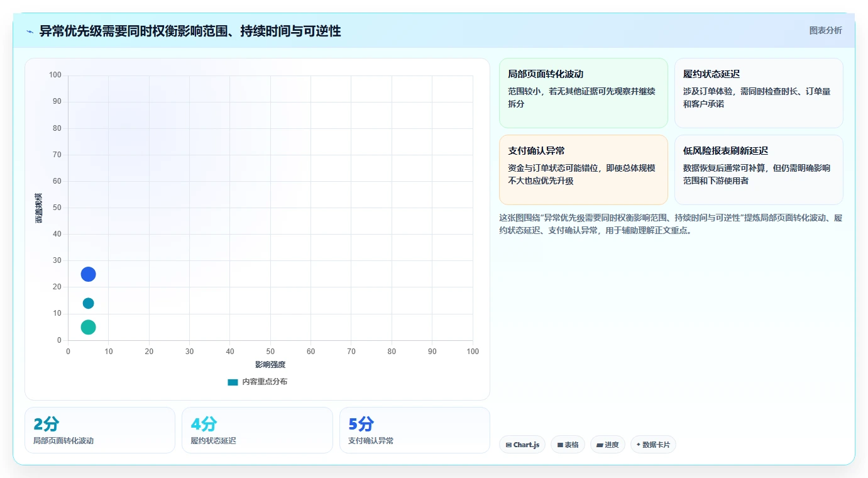Image resolution: width=868 pixels, height=478 pixels.
Task: Click the 图表分析 label in the header
Action: point(825,30)
